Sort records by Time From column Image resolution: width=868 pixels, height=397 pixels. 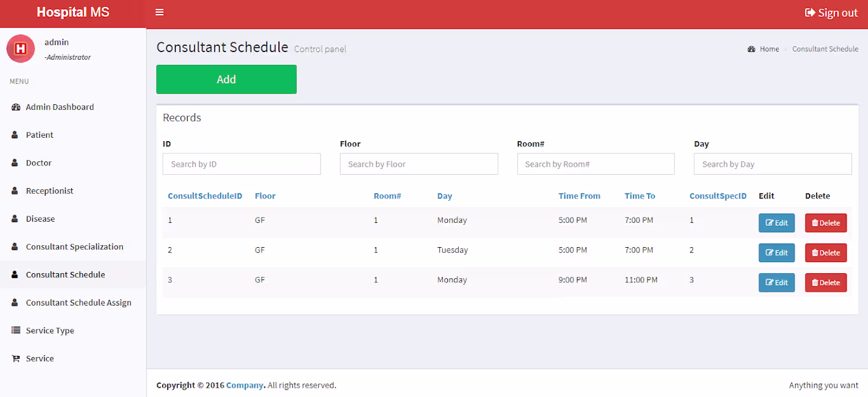(x=579, y=196)
